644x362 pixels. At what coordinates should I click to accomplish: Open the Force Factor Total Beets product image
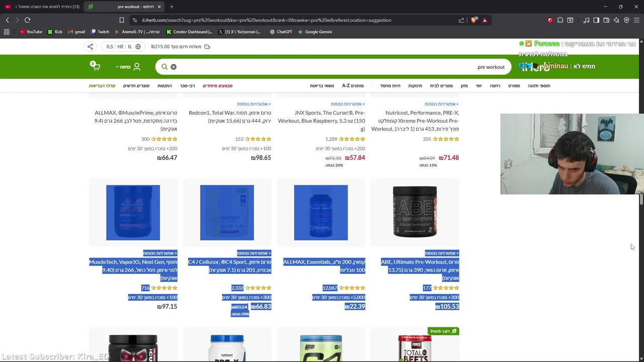tap(415, 348)
